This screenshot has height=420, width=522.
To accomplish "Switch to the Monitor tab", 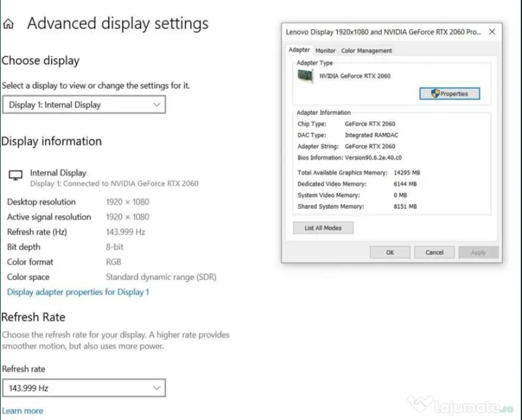I will (325, 51).
